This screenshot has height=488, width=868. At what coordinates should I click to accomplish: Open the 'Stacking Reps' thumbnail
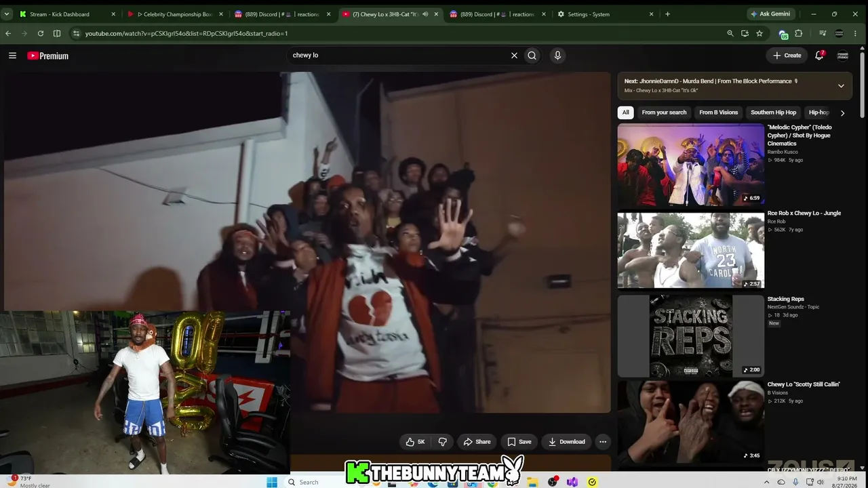click(690, 336)
